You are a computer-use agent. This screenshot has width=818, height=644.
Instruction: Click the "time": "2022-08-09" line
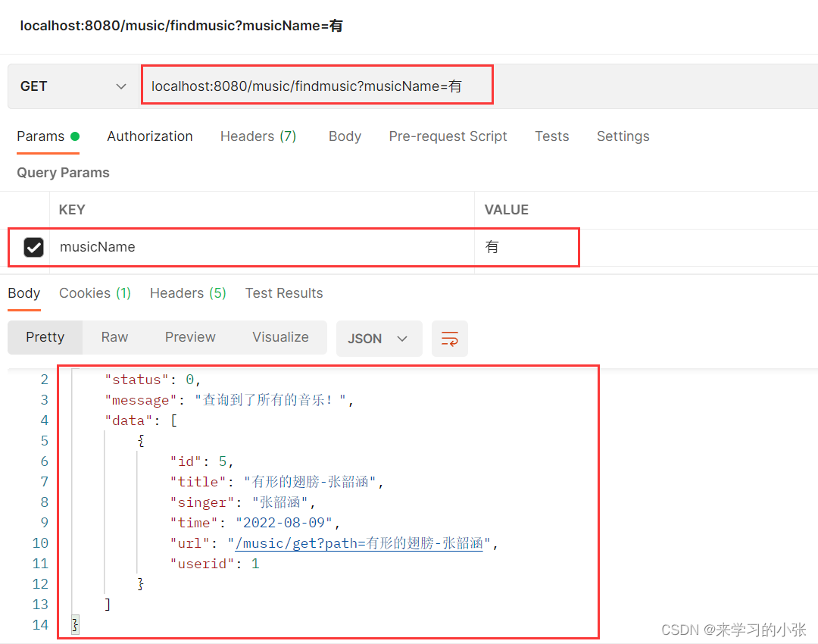(255, 523)
